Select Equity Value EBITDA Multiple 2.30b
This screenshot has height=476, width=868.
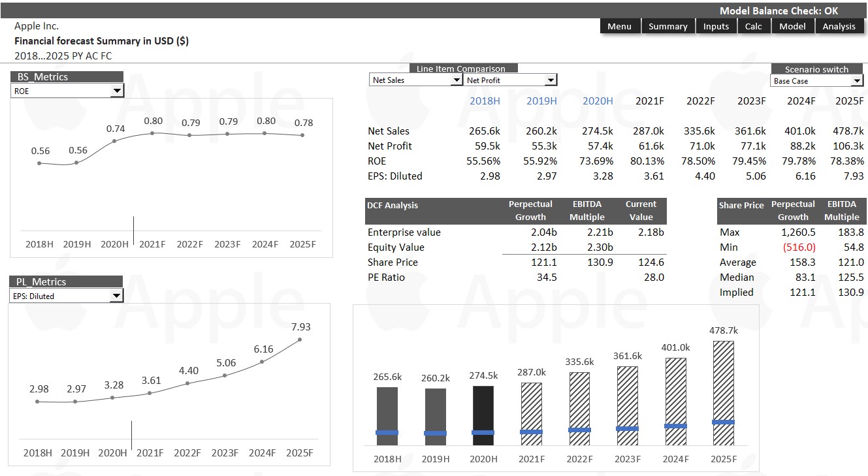(600, 247)
